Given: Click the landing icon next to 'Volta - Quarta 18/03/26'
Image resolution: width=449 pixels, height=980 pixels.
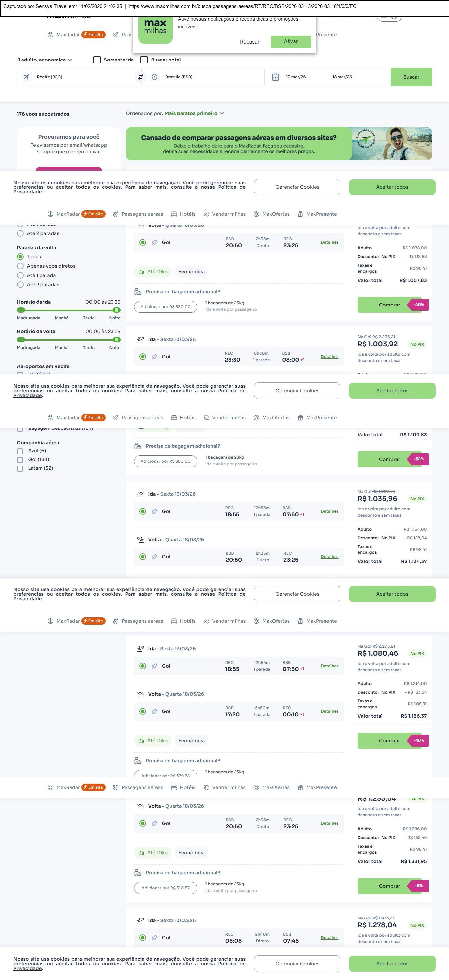Looking at the screenshot, I should (140, 540).
